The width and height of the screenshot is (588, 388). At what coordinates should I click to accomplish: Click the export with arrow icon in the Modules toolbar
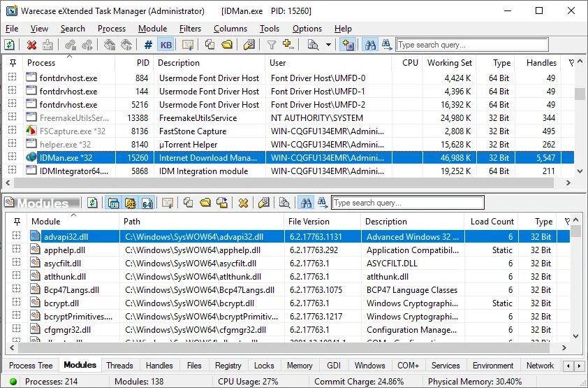(x=222, y=203)
